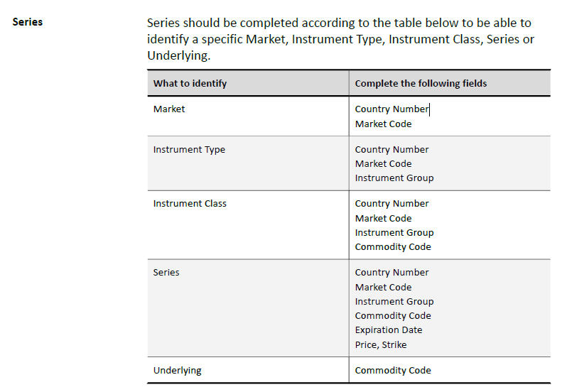
Task: Click Market Code in the Market row
Action: coord(383,124)
